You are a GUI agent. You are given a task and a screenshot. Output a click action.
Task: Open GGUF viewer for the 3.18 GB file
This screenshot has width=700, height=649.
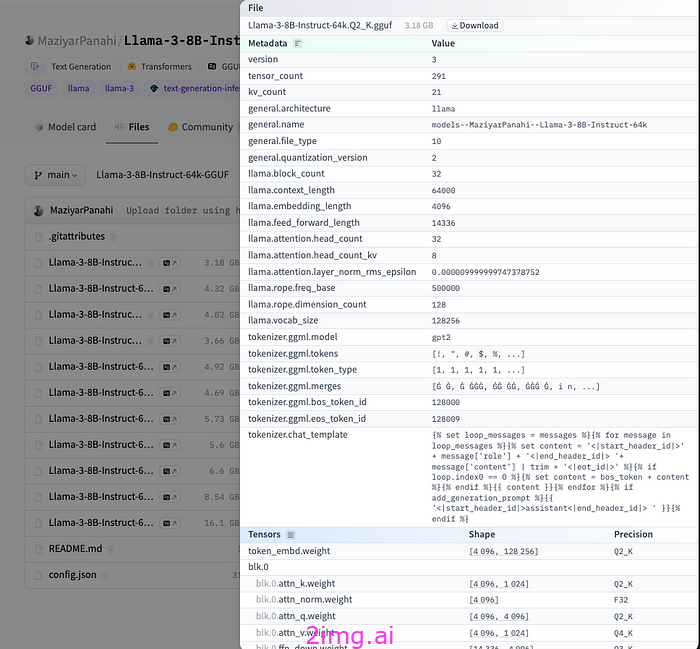(170, 263)
